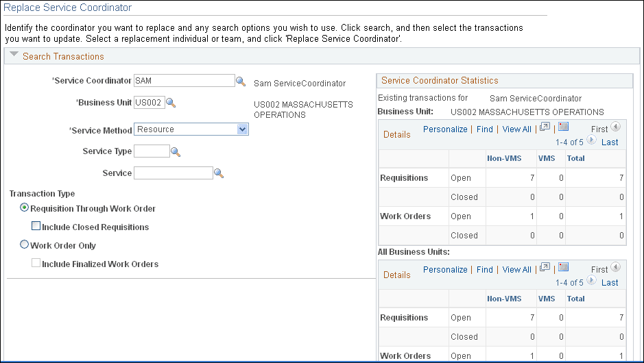The width and height of the screenshot is (644, 363).
Task: Click into the Service text field
Action: click(x=174, y=173)
